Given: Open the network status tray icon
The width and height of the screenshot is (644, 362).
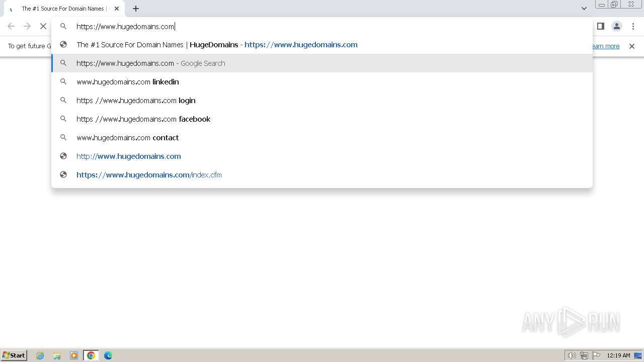Looking at the screenshot, I should (x=584, y=355).
